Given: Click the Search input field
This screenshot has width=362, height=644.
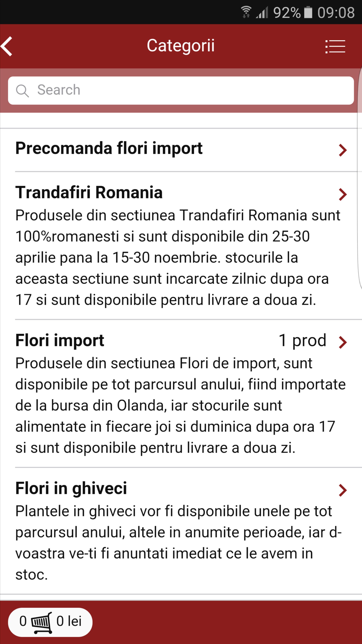Looking at the screenshot, I should [x=181, y=91].
